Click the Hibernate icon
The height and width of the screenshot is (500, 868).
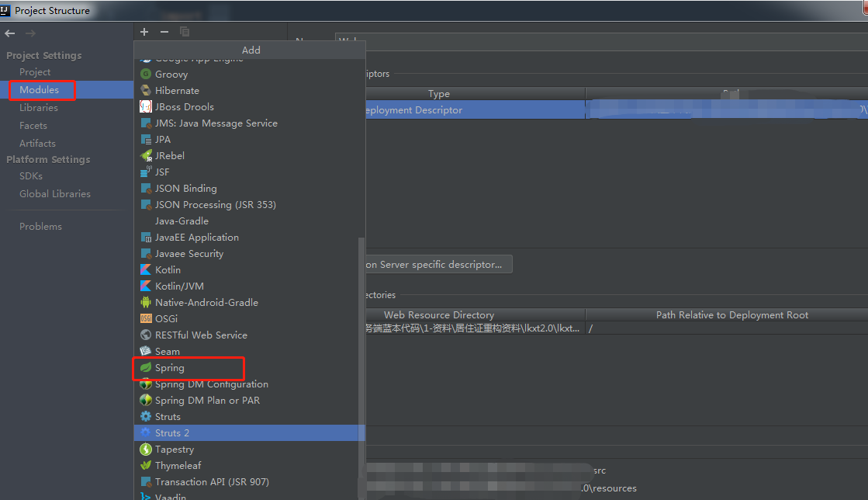146,90
